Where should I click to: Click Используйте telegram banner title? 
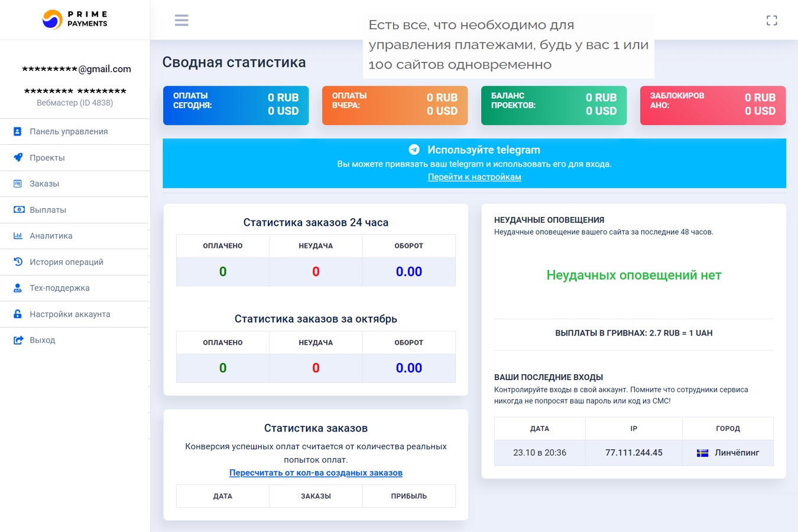[x=484, y=150]
